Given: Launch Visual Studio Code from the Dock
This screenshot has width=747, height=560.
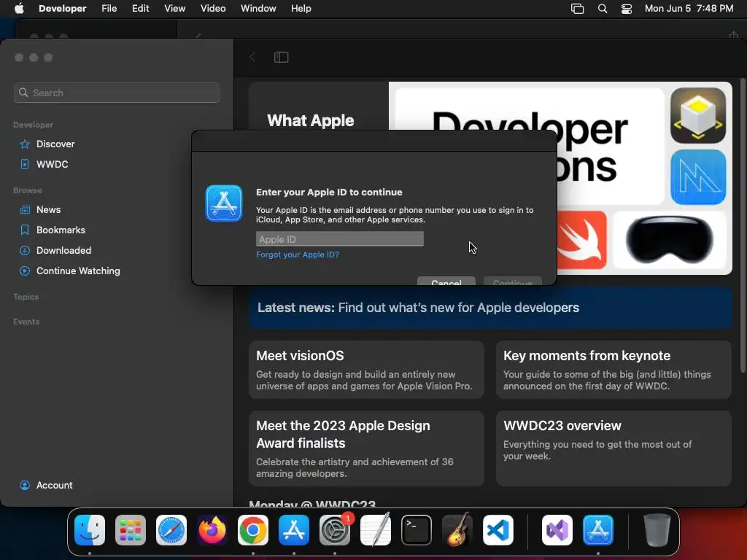Looking at the screenshot, I should 498,530.
